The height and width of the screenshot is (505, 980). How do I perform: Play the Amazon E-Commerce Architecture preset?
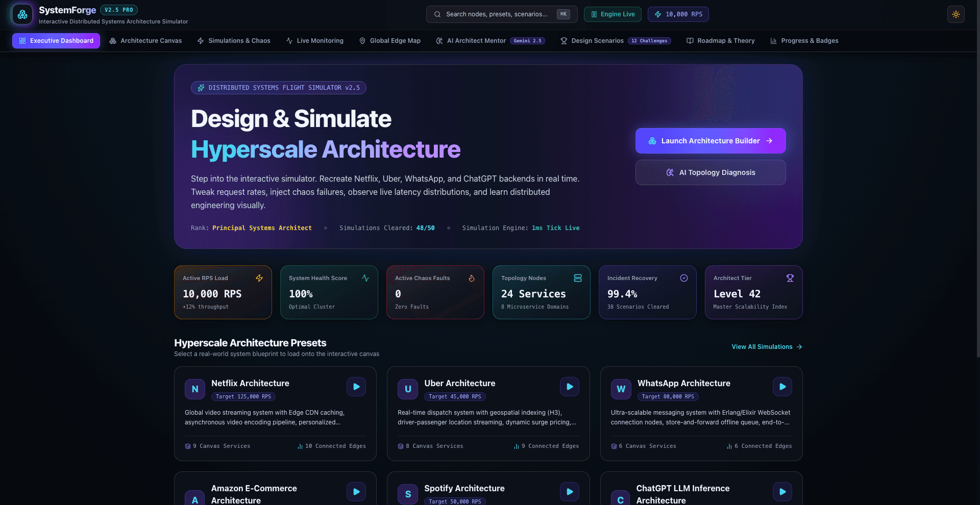pyautogui.click(x=356, y=492)
